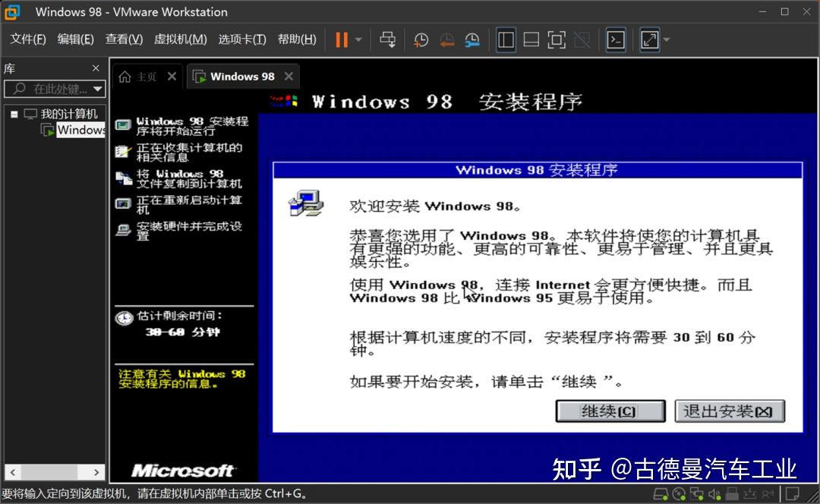Click the library search input field
The width and height of the screenshot is (820, 504).
[x=53, y=88]
